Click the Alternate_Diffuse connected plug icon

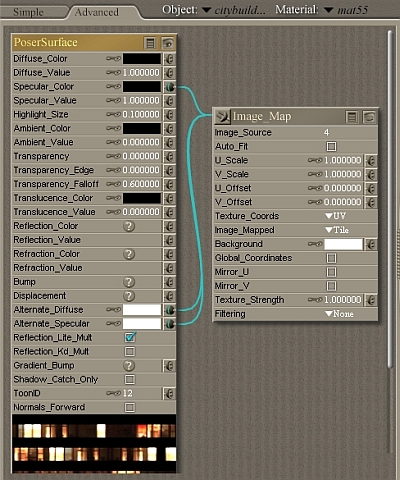pos(170,310)
